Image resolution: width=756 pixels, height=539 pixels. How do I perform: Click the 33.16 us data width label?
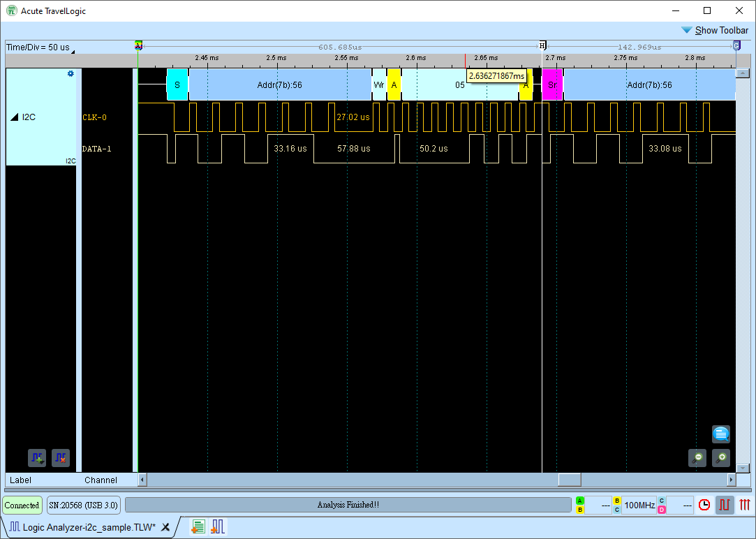[290, 149]
